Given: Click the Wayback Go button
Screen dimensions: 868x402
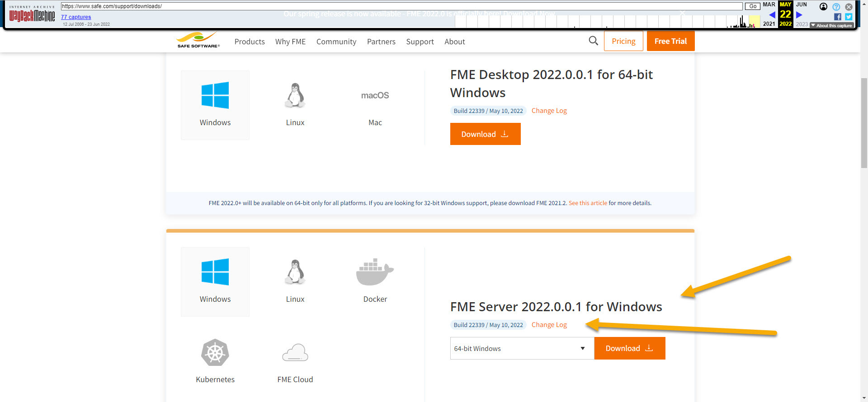Looking at the screenshot, I should click(x=752, y=6).
